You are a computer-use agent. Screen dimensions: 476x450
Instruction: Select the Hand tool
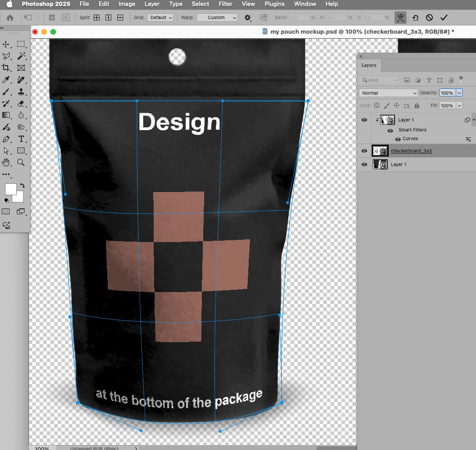[x=6, y=162]
